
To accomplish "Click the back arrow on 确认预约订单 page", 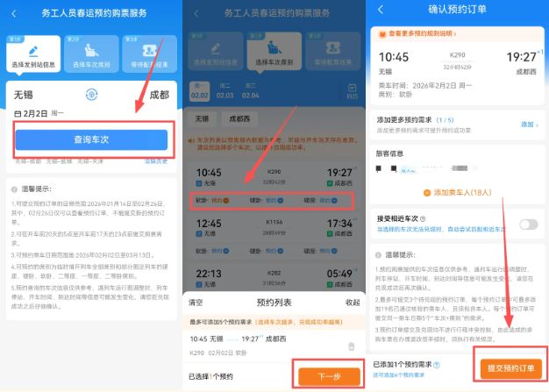I will (381, 10).
